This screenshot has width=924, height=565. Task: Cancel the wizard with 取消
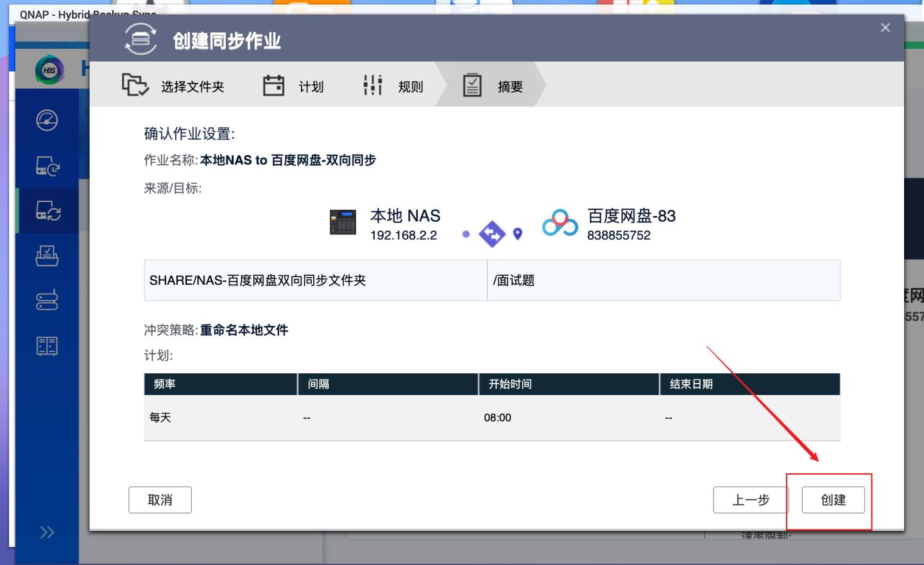click(x=160, y=500)
